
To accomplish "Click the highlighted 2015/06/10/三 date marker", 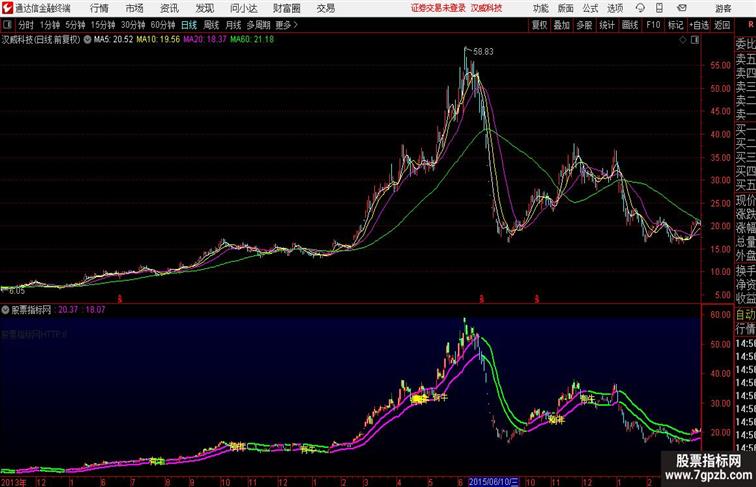I will [x=493, y=482].
